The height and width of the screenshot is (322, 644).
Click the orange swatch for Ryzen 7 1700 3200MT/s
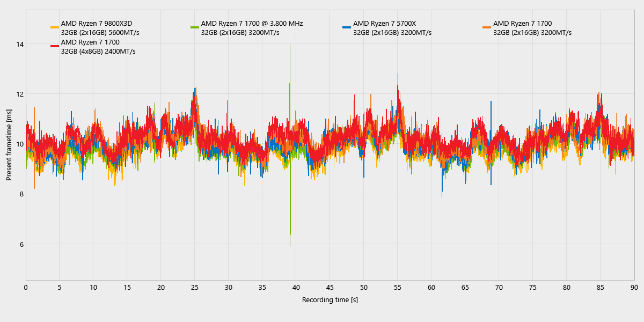[x=487, y=27]
